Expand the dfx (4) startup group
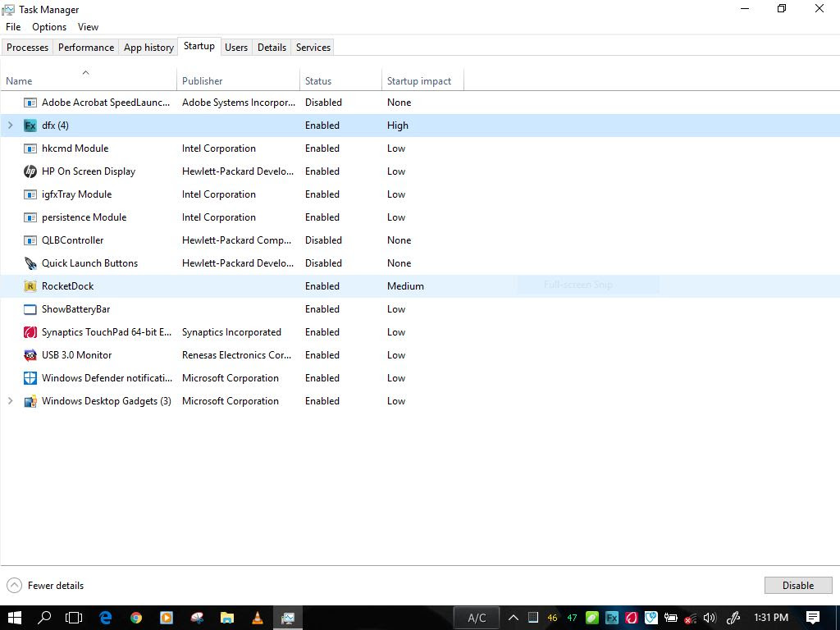This screenshot has height=630, width=840. point(10,126)
